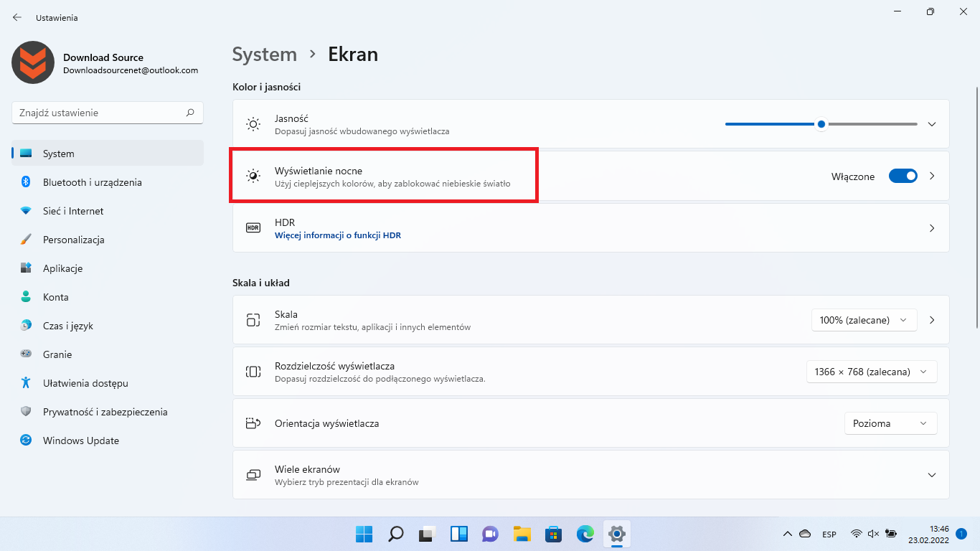Open Microsoft Store from the taskbar

pyautogui.click(x=553, y=534)
